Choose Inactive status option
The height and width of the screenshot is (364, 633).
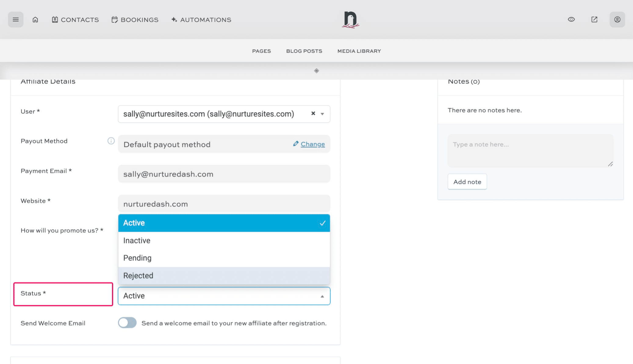224,240
